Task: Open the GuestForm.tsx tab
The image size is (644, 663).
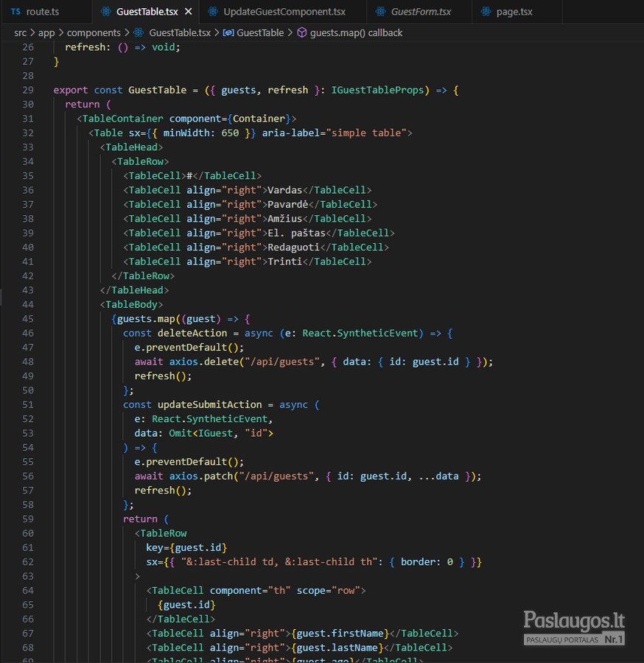Action: coord(421,11)
